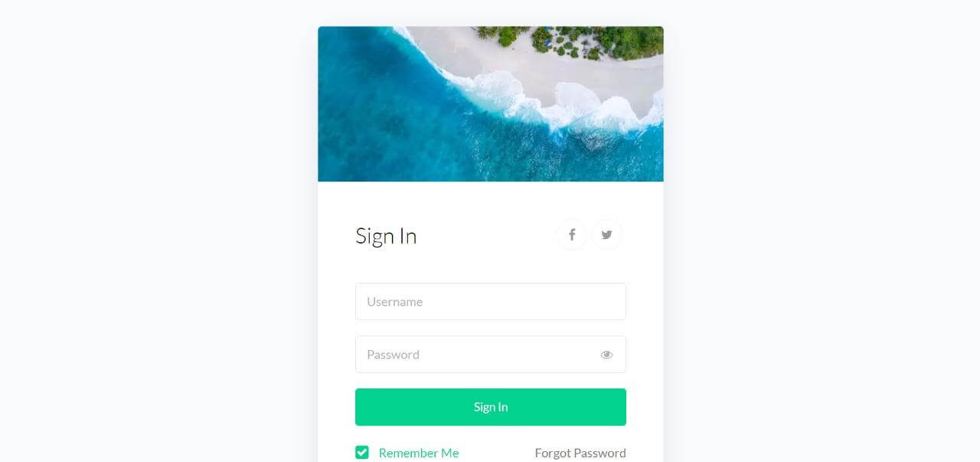Click the Sign In heading text

click(x=386, y=235)
